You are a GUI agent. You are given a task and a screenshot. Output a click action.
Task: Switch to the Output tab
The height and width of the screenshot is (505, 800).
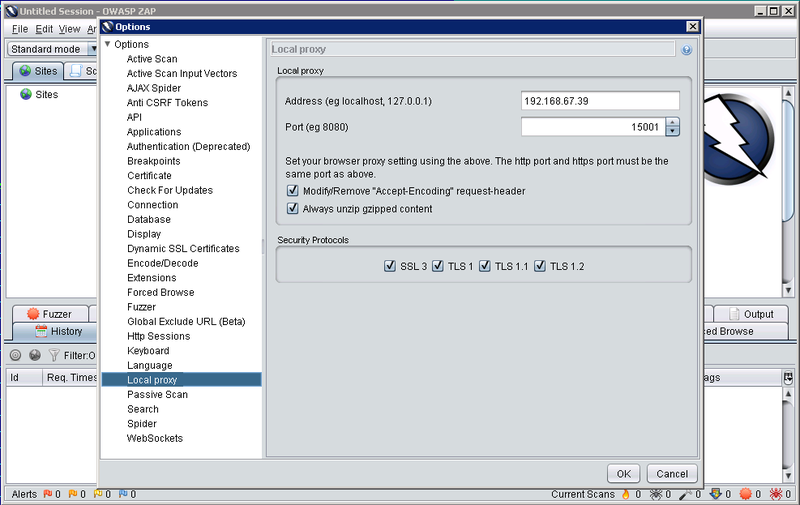[751, 314]
